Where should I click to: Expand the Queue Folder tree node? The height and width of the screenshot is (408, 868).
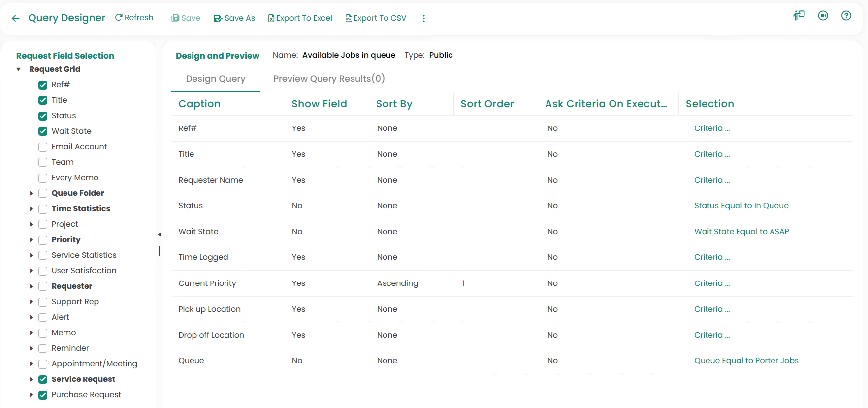[32, 193]
